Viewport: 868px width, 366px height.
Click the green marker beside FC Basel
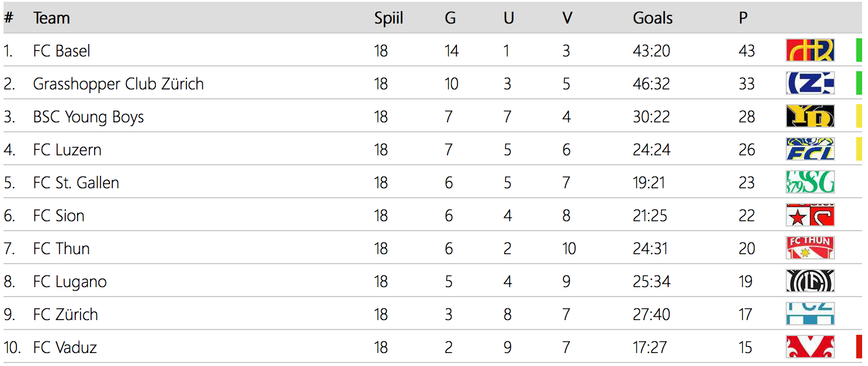click(x=859, y=51)
